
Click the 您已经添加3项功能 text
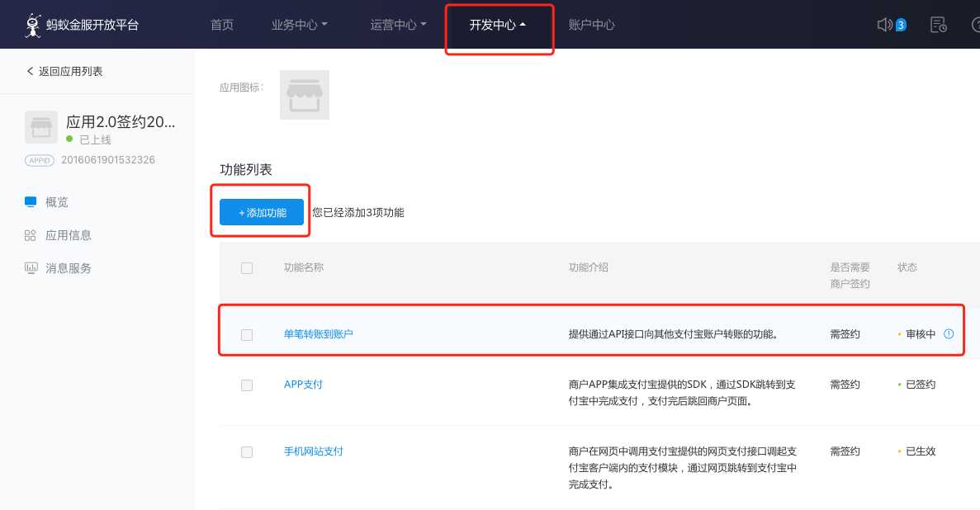tap(358, 213)
